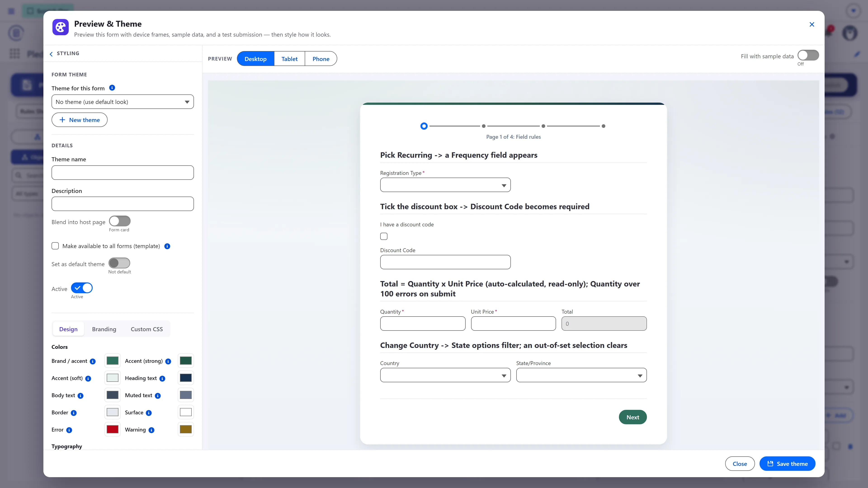
Task: Click the Discount Code input field
Action: click(445, 262)
